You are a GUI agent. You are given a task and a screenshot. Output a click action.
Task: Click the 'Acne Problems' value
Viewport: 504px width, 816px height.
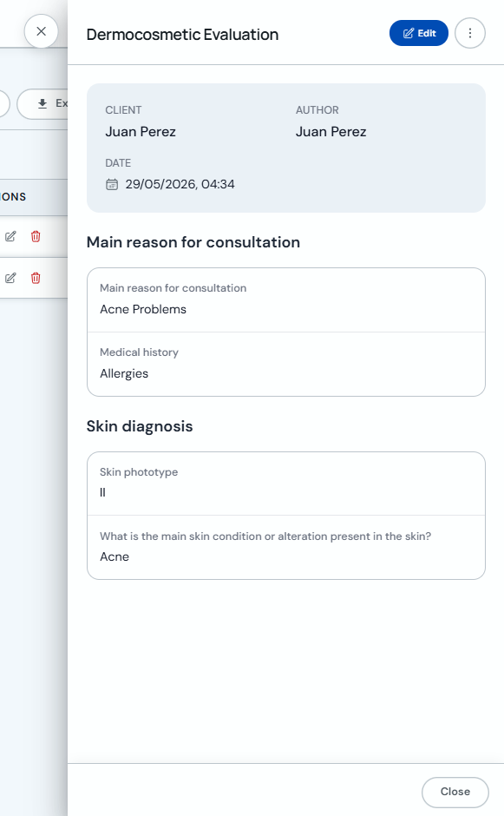point(143,309)
